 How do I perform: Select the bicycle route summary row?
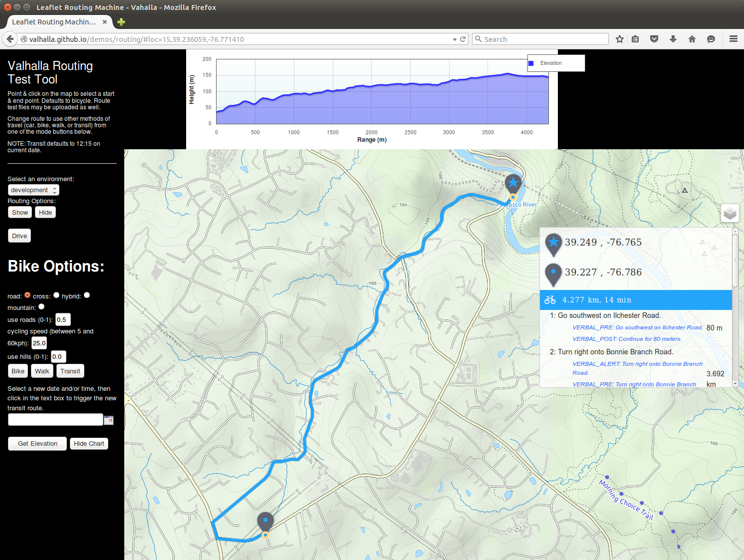click(x=636, y=300)
